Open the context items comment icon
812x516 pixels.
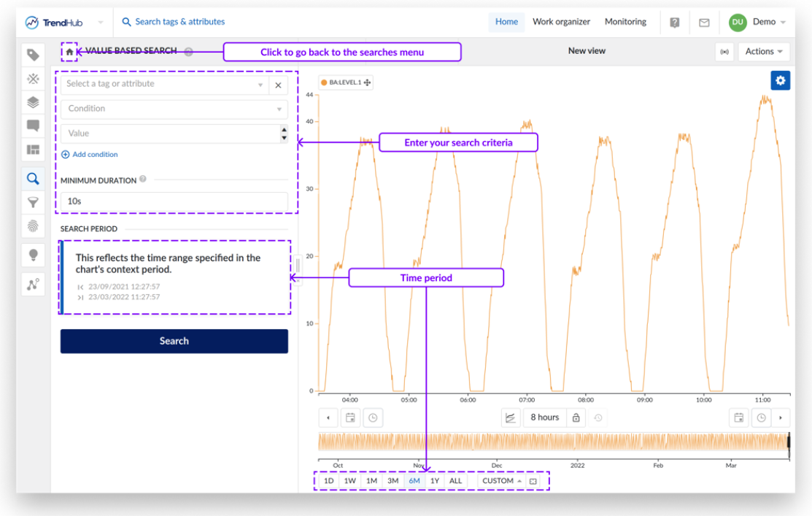pos(33,126)
